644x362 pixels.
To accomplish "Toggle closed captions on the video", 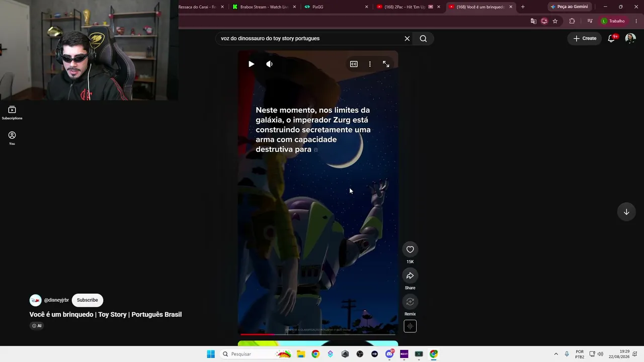I will (354, 64).
